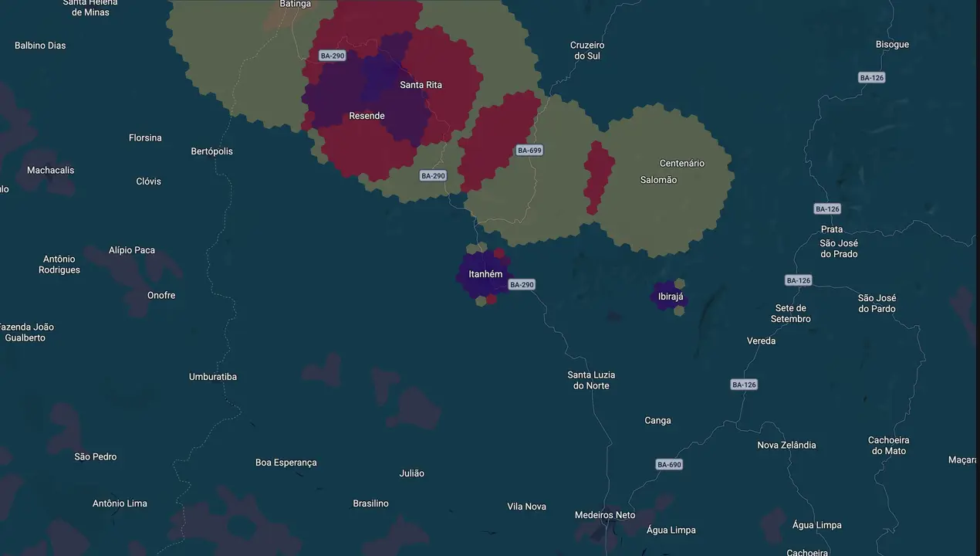Click the Bertópolis label
Image resolution: width=980 pixels, height=556 pixels.
tap(212, 151)
